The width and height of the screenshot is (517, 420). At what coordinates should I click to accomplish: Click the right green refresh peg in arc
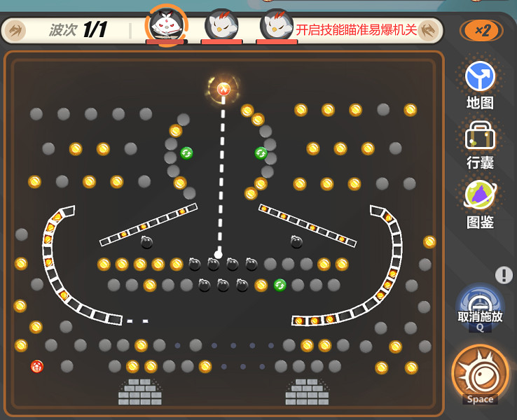(261, 153)
